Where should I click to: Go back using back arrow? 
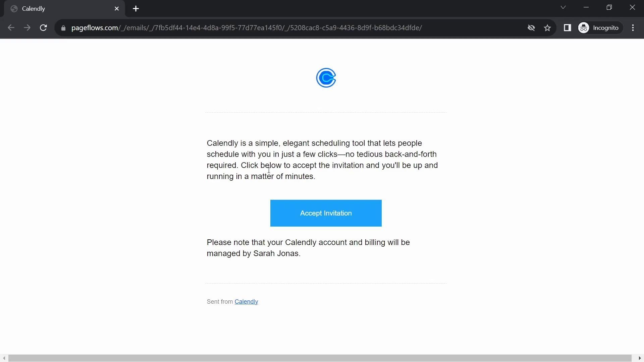point(11,28)
